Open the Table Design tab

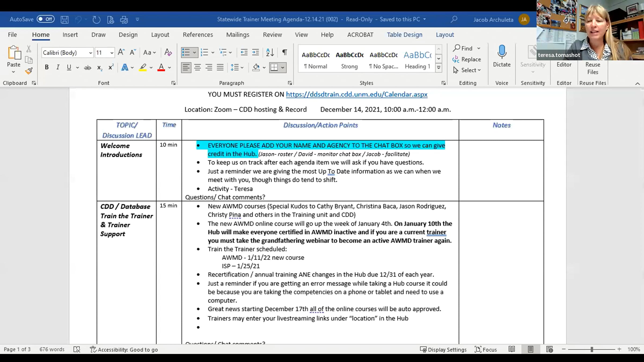point(404,35)
